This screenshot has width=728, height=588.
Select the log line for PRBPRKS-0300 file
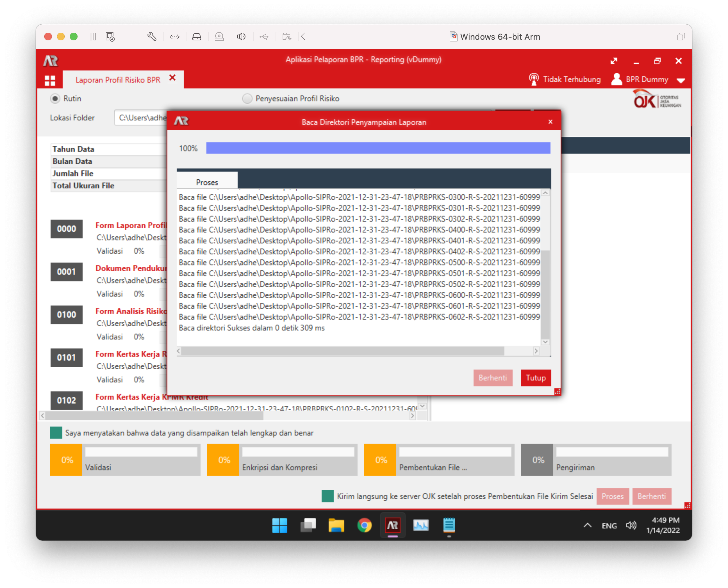359,197
